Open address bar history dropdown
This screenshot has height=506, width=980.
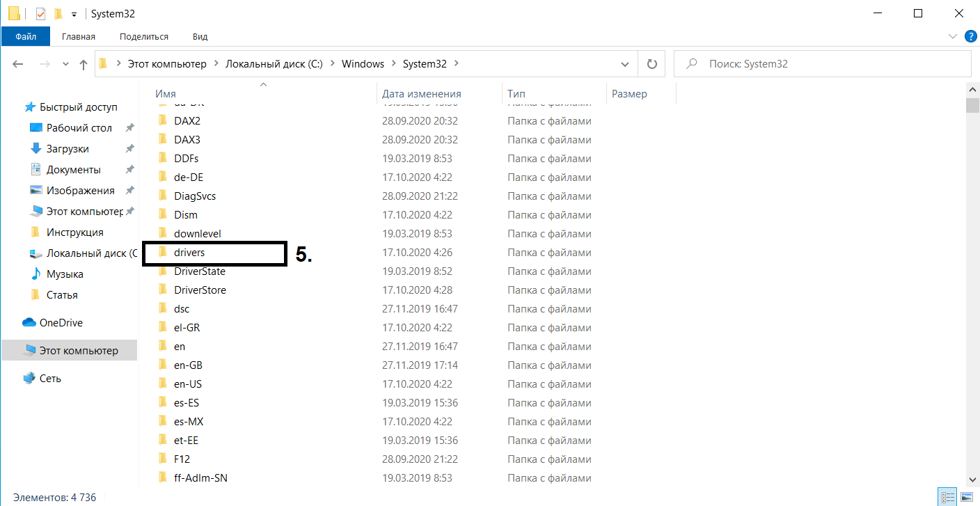[x=625, y=63]
